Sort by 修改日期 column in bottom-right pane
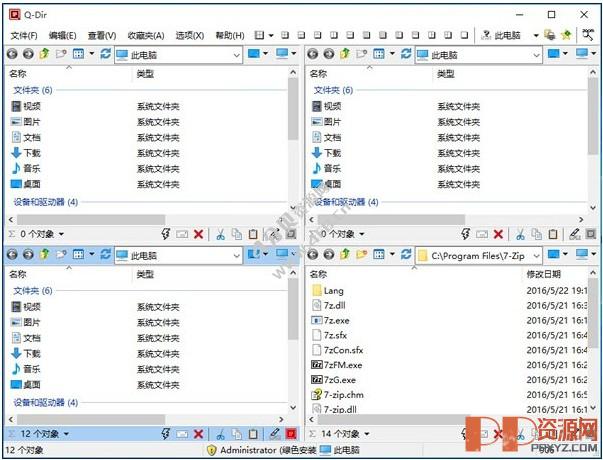Image resolution: width=603 pixels, height=460 pixels. click(543, 274)
